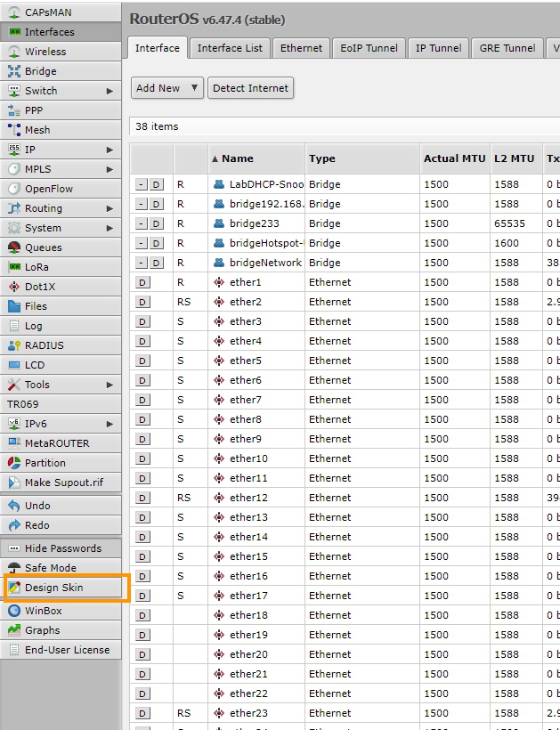This screenshot has height=730, width=560.
Task: Click the bridge233 bridge icon
Action: (219, 223)
